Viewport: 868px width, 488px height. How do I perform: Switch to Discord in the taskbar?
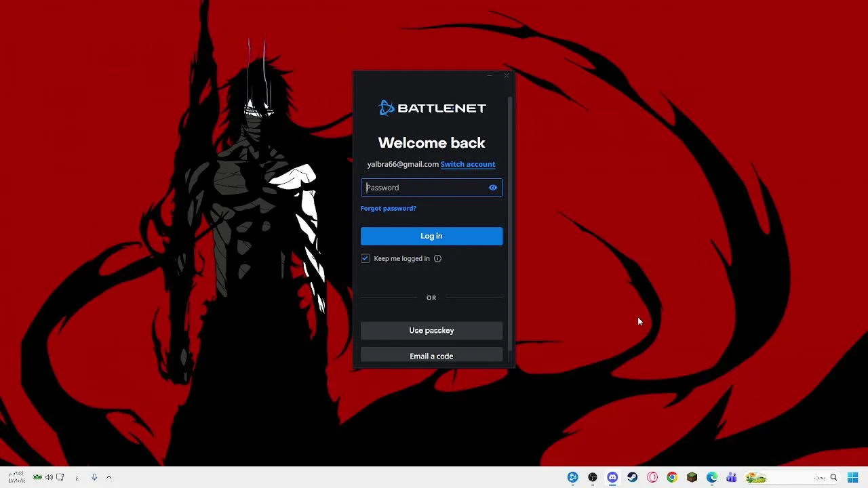tap(612, 478)
